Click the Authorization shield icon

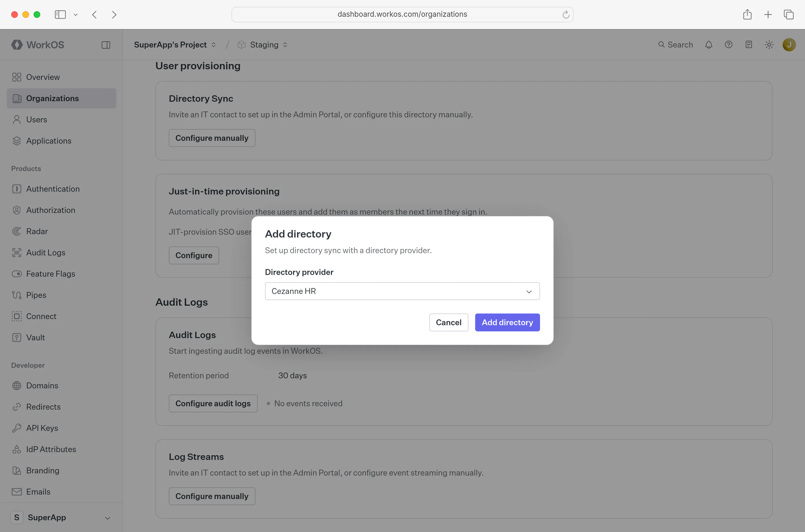coord(16,210)
